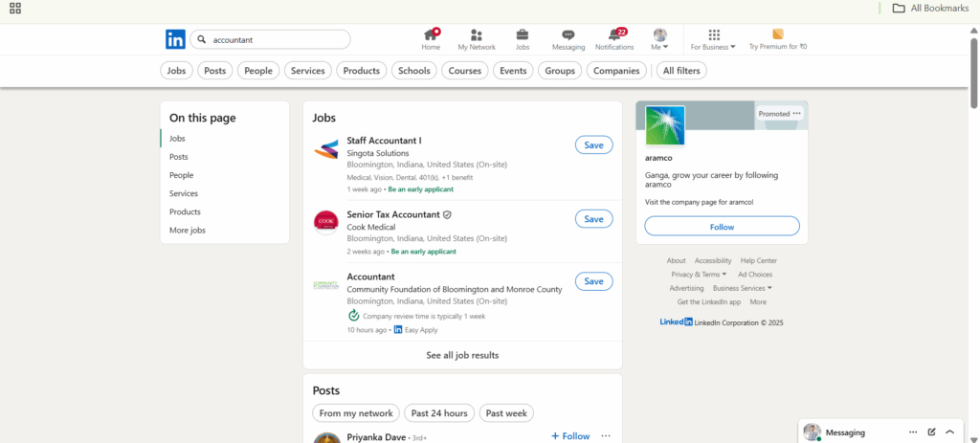This screenshot has width=980, height=443.
Task: Open the Messaging icon in navbar
Action: coord(568,34)
